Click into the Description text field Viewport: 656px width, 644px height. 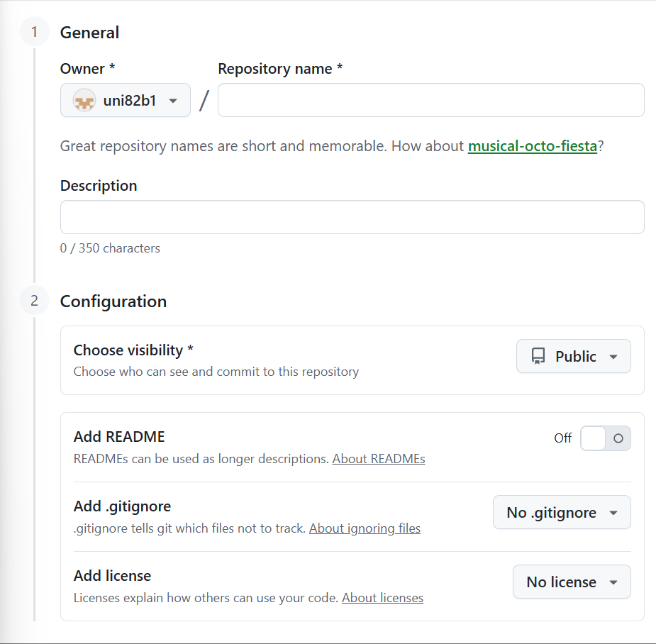pos(352,217)
